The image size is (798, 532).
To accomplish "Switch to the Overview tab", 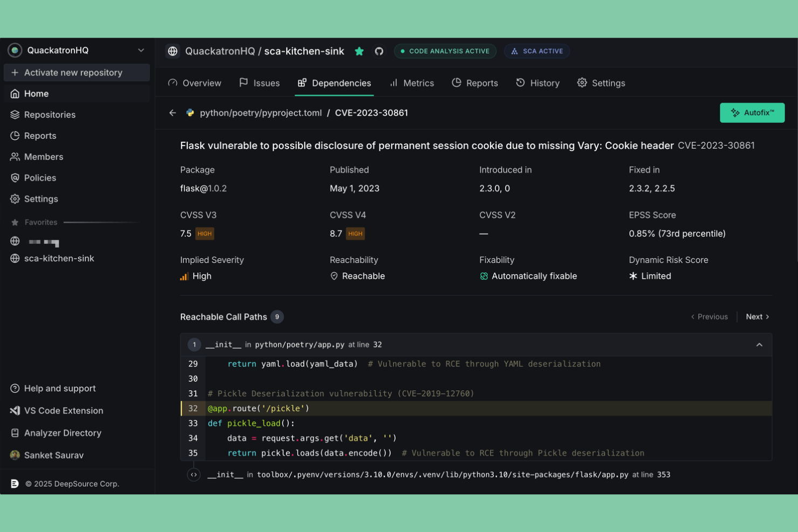I will pyautogui.click(x=195, y=83).
